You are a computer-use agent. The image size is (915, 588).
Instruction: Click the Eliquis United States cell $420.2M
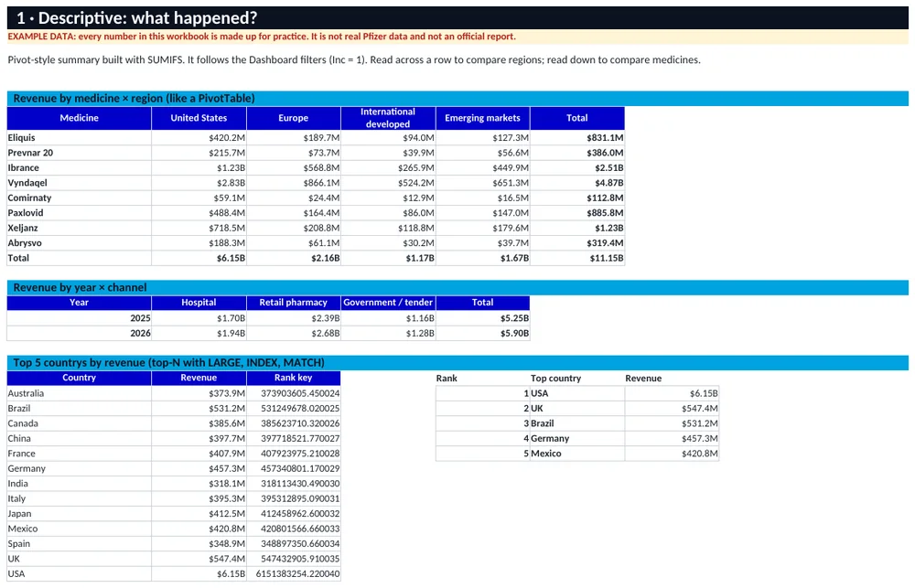[199, 138]
